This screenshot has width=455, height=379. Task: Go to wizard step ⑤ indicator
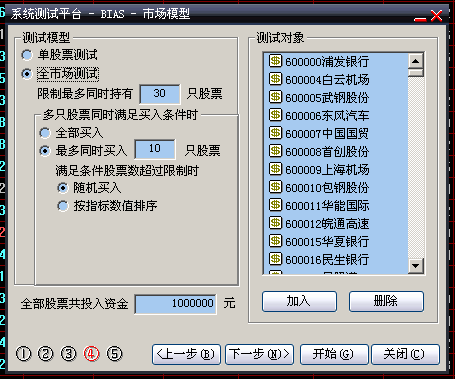coord(114,354)
